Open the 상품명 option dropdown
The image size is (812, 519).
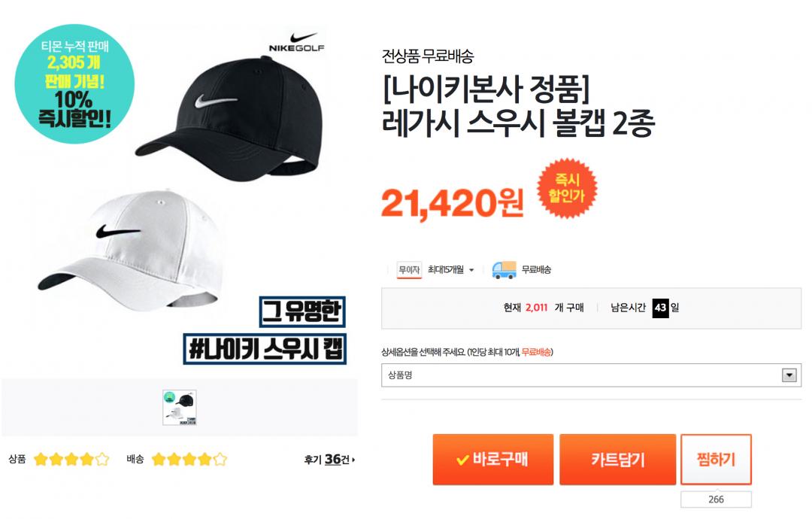(x=591, y=375)
